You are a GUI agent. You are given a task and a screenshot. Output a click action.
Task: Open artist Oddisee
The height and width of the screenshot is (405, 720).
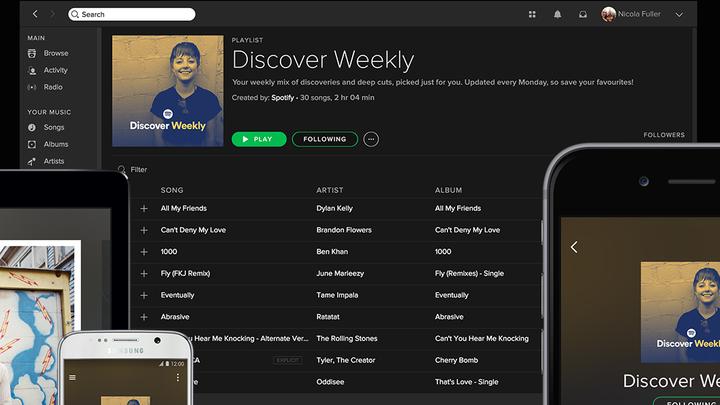coord(330,382)
